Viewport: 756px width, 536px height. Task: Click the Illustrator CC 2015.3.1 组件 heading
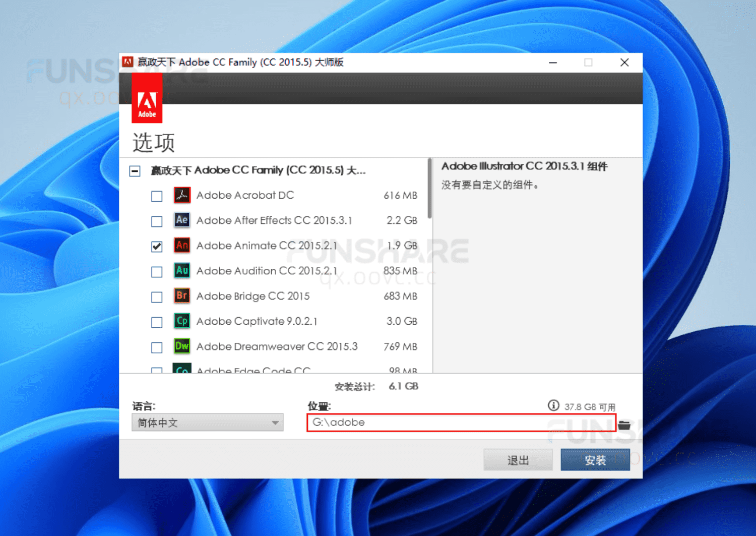[x=525, y=166]
